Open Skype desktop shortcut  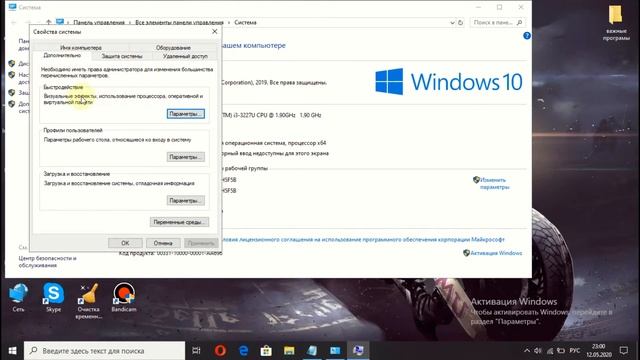pos(53,298)
